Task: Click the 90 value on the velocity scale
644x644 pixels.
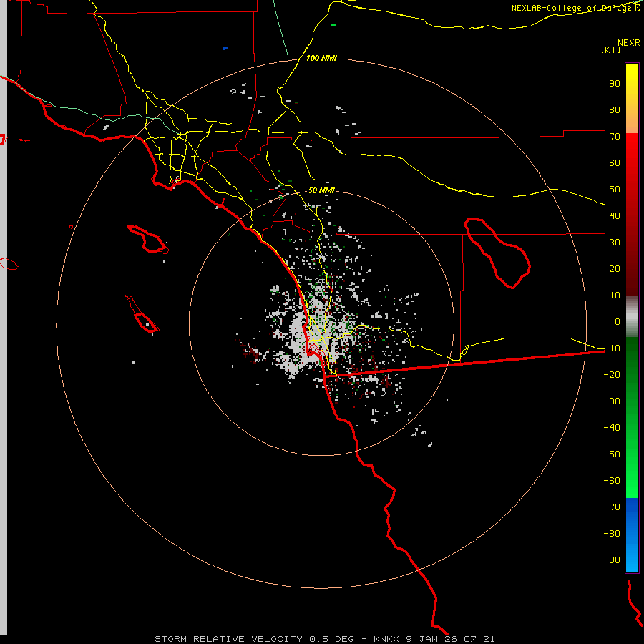Action: click(615, 84)
